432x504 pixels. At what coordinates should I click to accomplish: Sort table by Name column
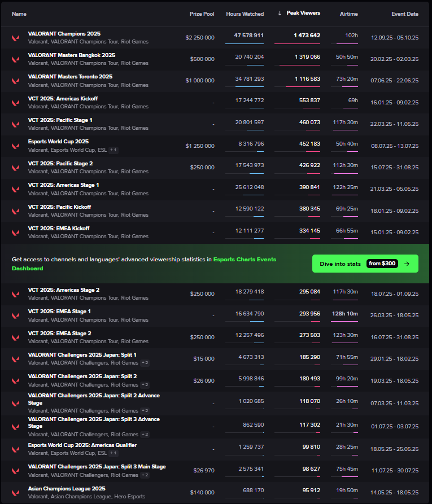coord(19,14)
